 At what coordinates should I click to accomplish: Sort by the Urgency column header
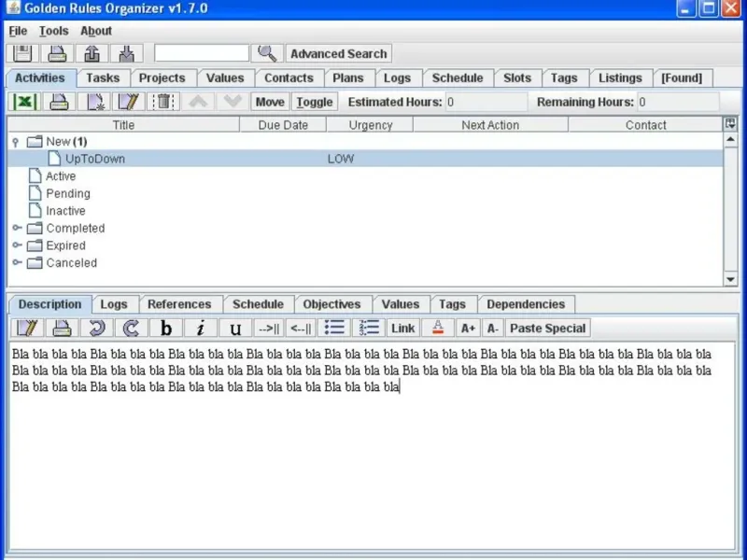coord(370,125)
